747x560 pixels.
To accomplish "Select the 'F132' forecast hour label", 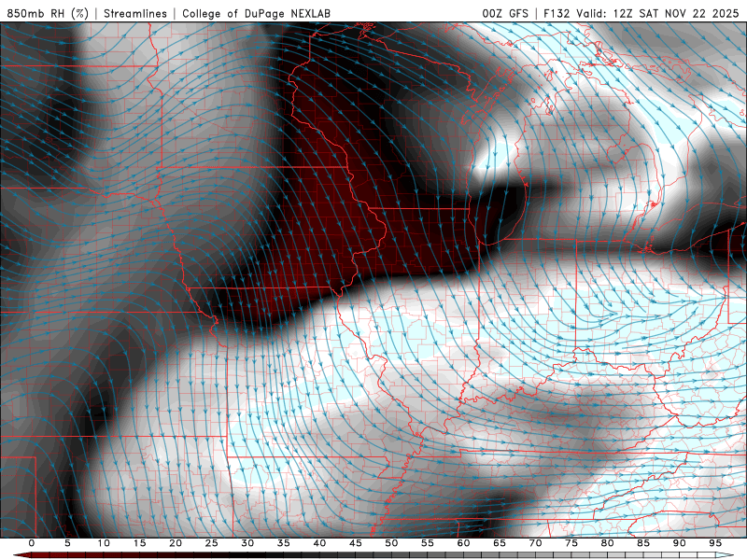I will coord(557,13).
